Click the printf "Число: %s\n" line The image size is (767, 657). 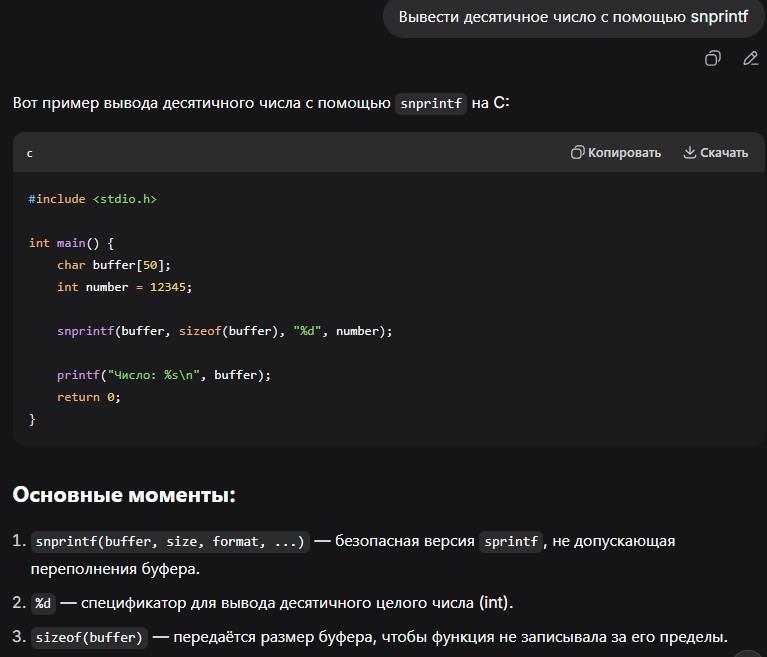pos(164,375)
